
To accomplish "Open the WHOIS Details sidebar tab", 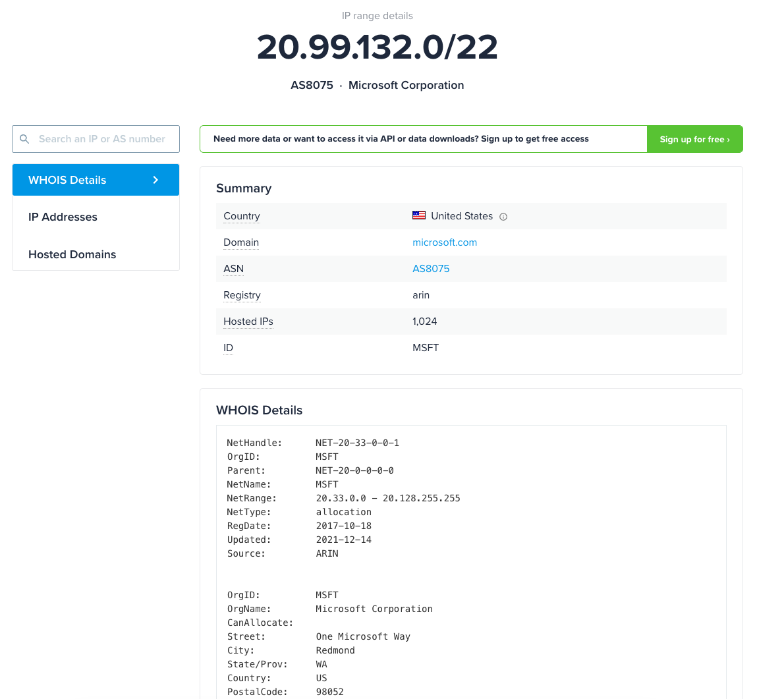I will coord(96,180).
